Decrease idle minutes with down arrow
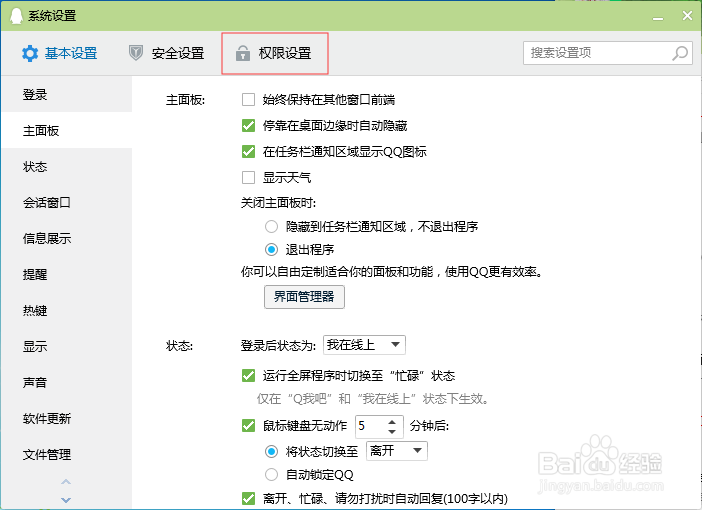 (x=392, y=432)
